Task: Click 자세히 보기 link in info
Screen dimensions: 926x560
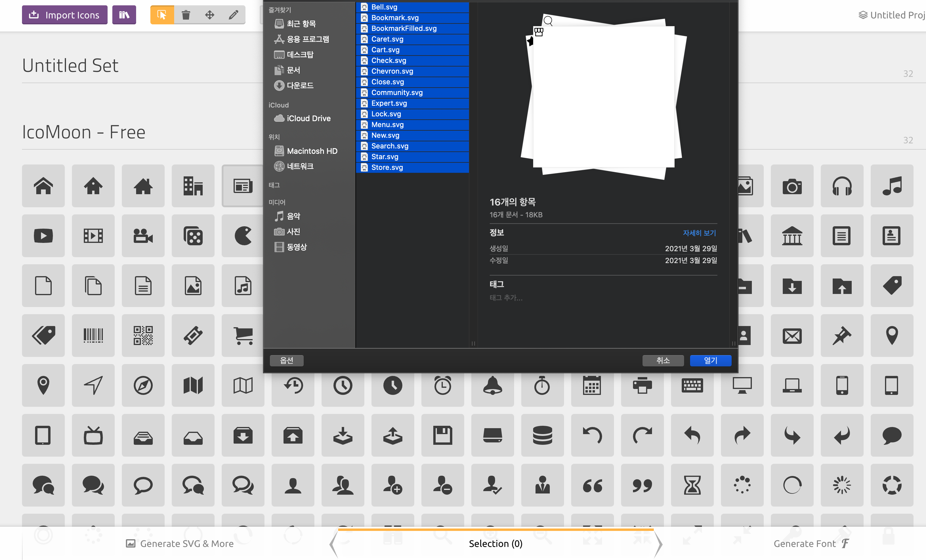Action: pyautogui.click(x=699, y=233)
